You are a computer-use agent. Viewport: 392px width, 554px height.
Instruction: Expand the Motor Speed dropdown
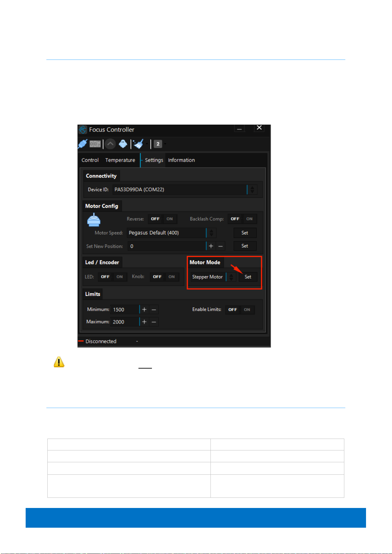[211, 233]
